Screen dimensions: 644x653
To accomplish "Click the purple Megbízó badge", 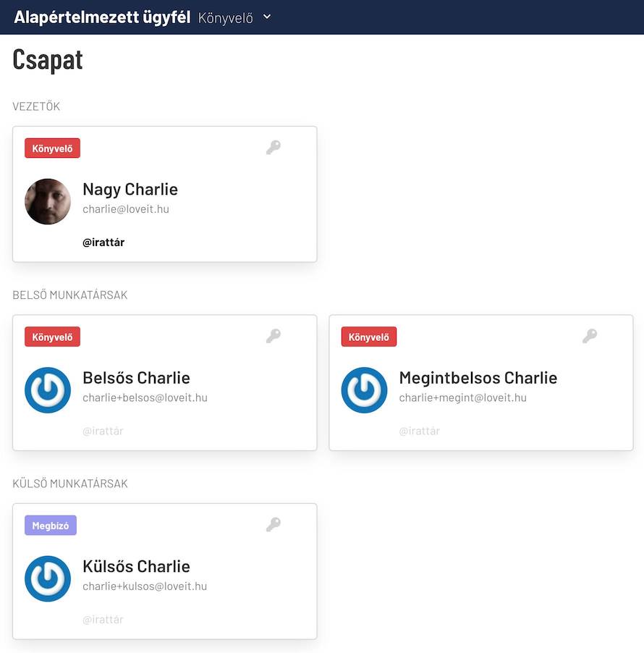I will [51, 526].
